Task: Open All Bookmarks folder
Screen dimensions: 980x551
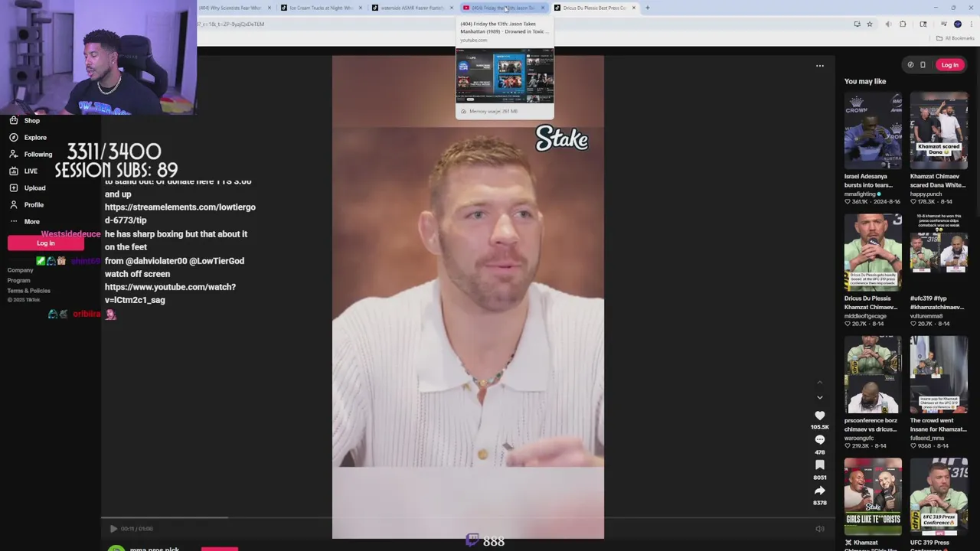Action: 955,38
